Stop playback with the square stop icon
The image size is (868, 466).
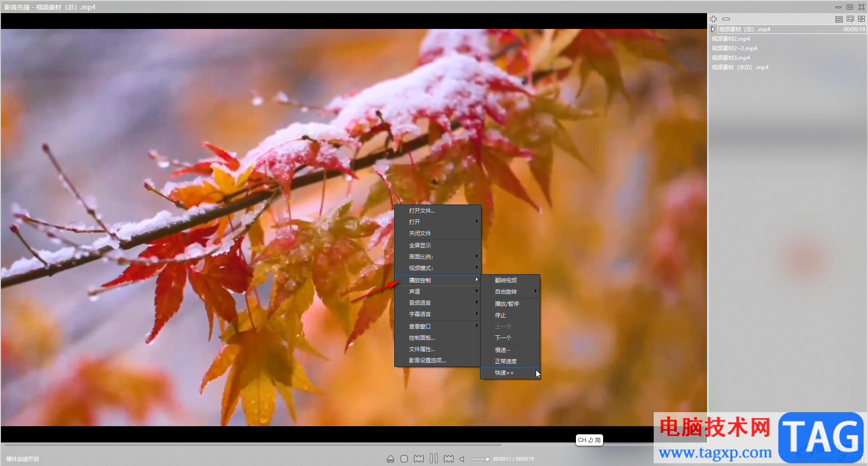(x=404, y=459)
